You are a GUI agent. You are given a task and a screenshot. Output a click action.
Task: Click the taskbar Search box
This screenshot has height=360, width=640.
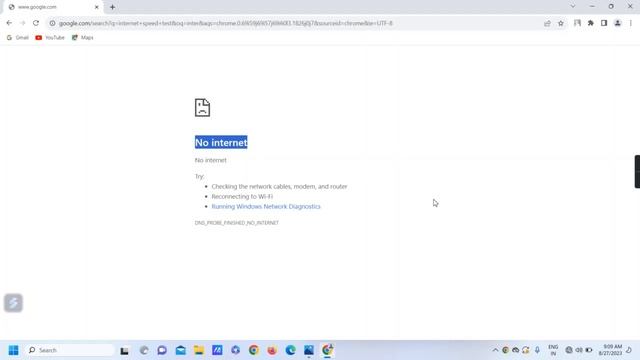(70, 350)
